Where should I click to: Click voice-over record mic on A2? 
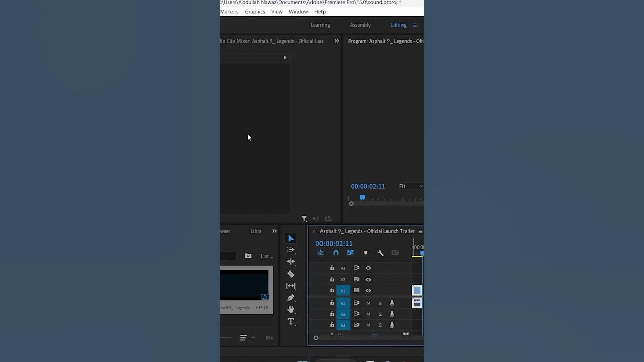coord(392,314)
